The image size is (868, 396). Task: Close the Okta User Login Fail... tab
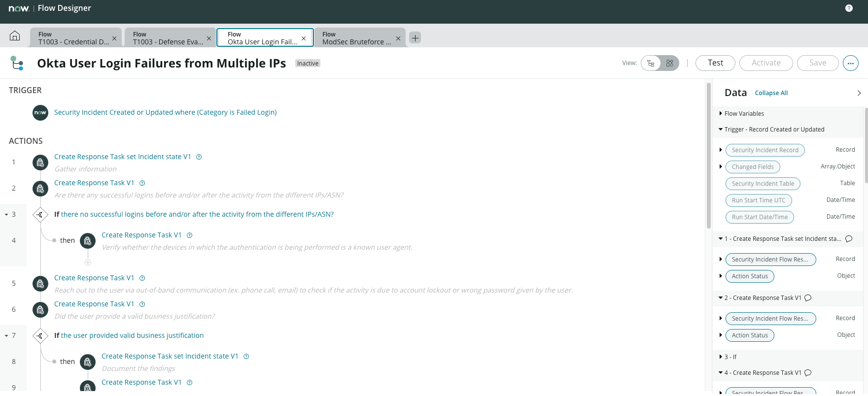(304, 38)
